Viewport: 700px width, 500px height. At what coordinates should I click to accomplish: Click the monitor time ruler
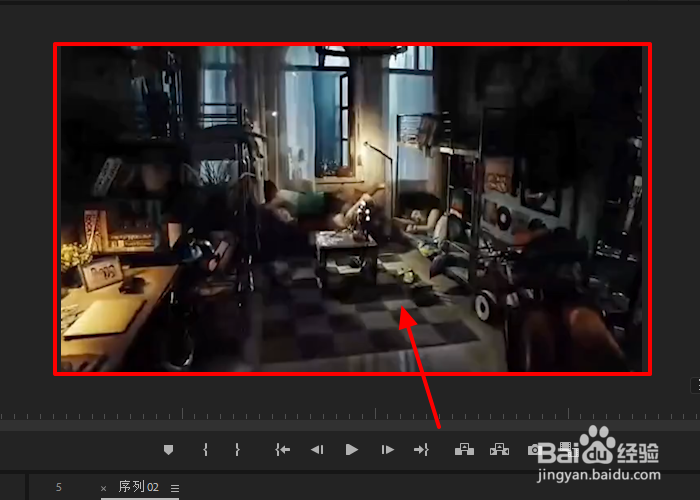350,414
